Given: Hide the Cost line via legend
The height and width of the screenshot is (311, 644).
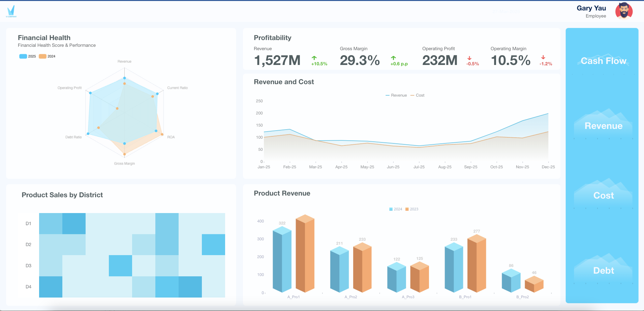Looking at the screenshot, I should 417,96.
